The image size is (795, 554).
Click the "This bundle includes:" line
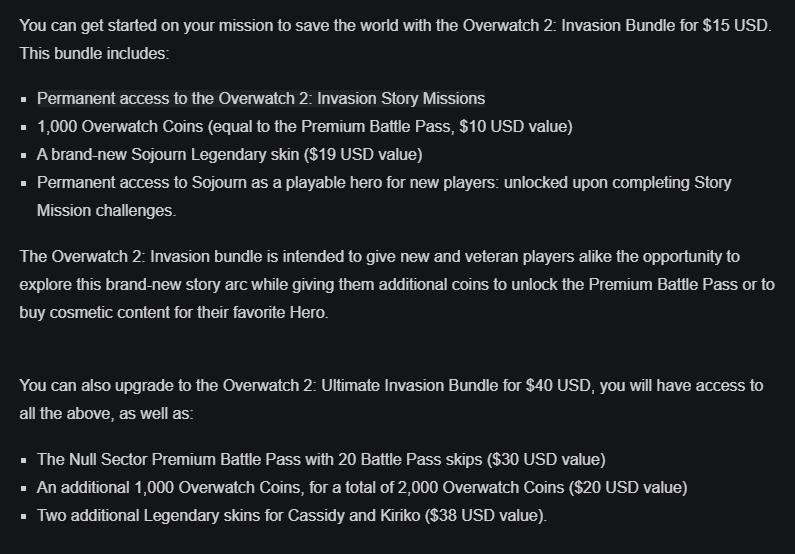[x=94, y=53]
